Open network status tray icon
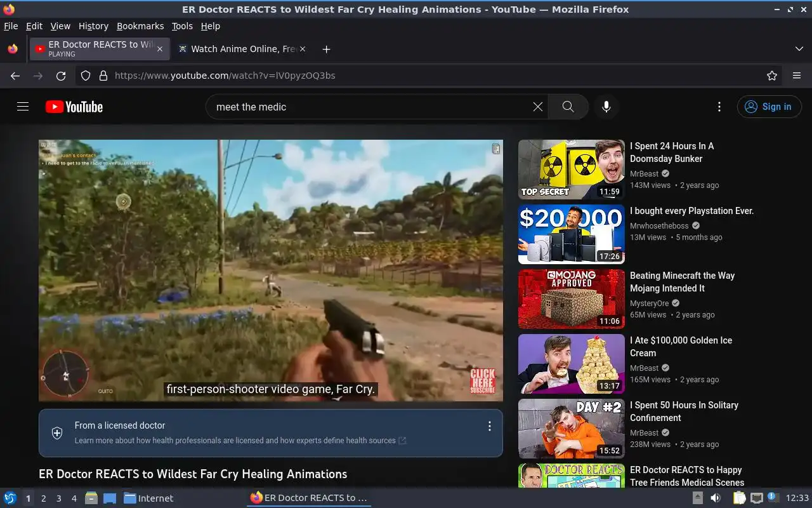Image resolution: width=812 pixels, height=508 pixels. pos(756,498)
